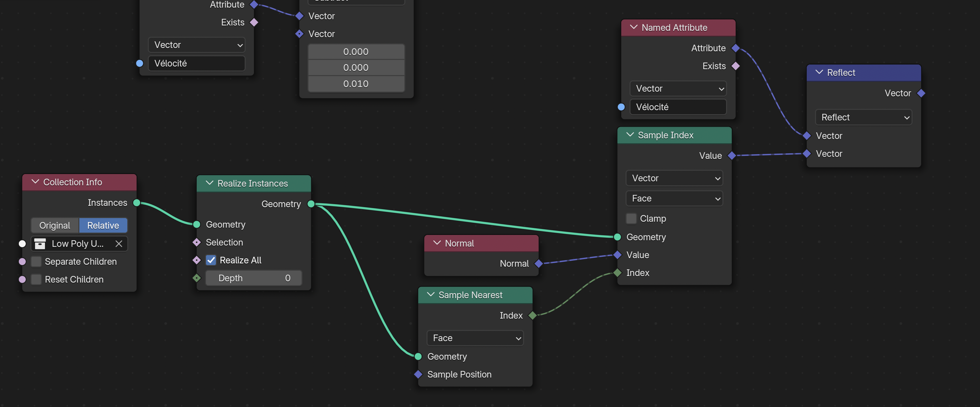Viewport: 980px width, 407px height.
Task: Click the Sample Nearest node title
Action: click(x=470, y=295)
